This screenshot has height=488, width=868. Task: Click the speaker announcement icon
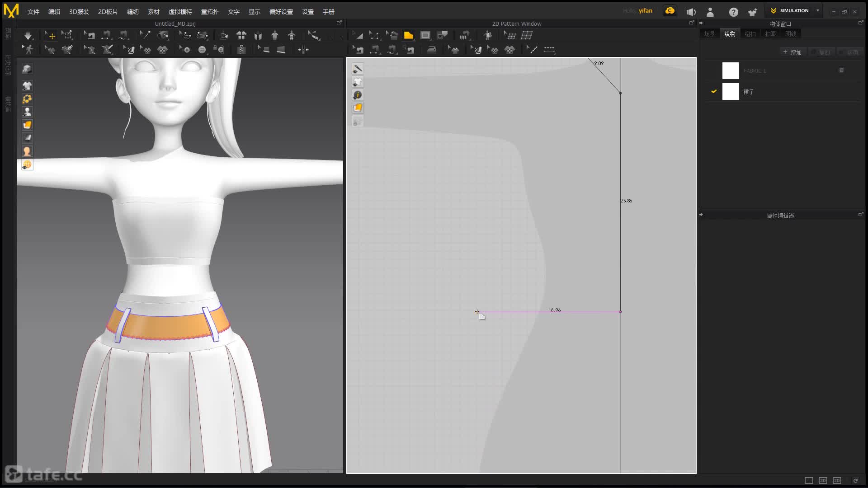[691, 12]
